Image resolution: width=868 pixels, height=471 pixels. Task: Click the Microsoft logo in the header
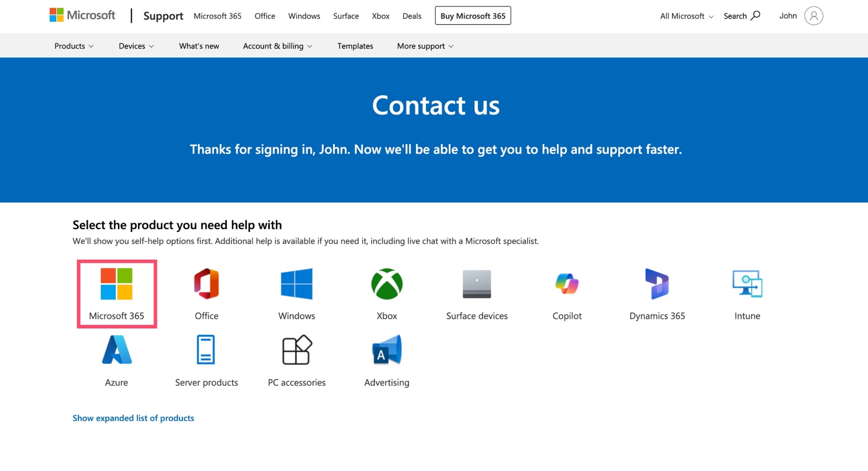82,15
